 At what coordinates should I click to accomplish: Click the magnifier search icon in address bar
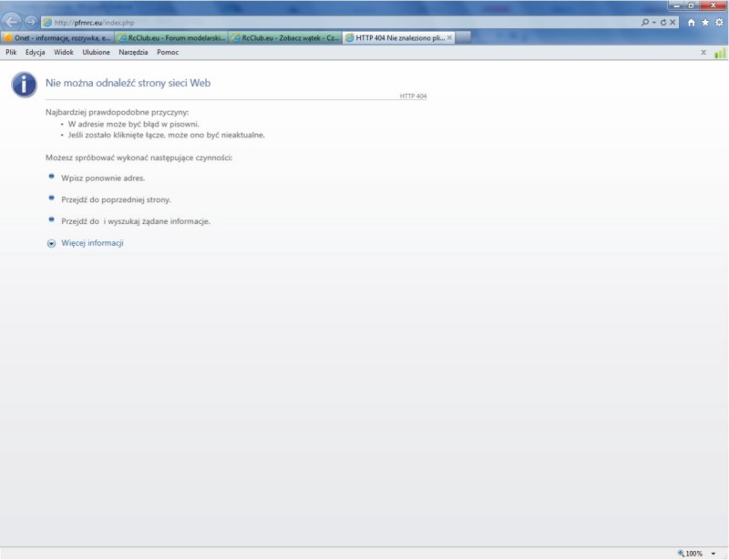[645, 22]
